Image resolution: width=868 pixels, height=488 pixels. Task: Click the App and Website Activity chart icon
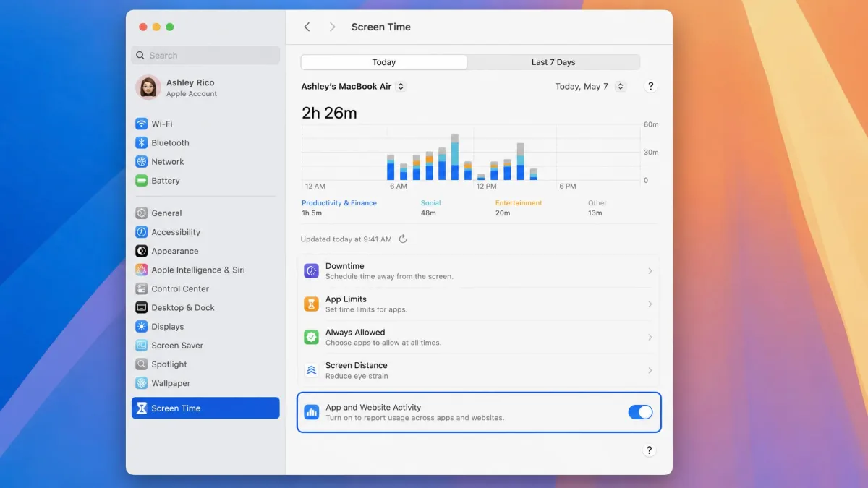311,412
